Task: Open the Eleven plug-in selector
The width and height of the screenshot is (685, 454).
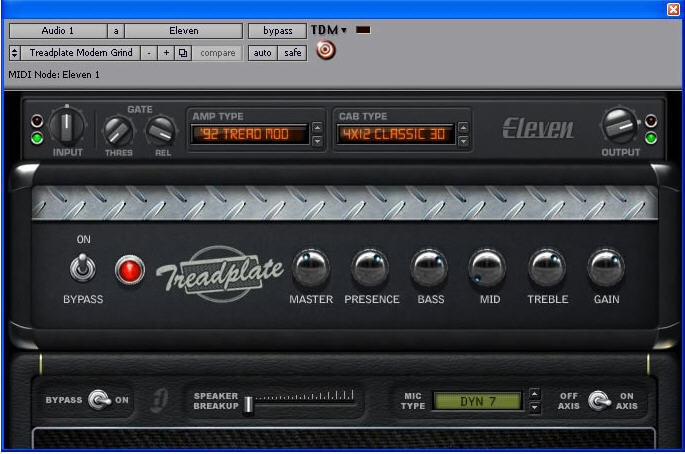Action: [x=183, y=31]
